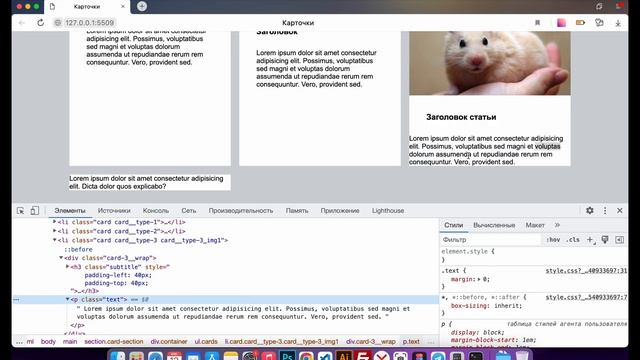The image size is (640, 360).
Task: Expand the li card card__type-1 node
Action: 55,222
